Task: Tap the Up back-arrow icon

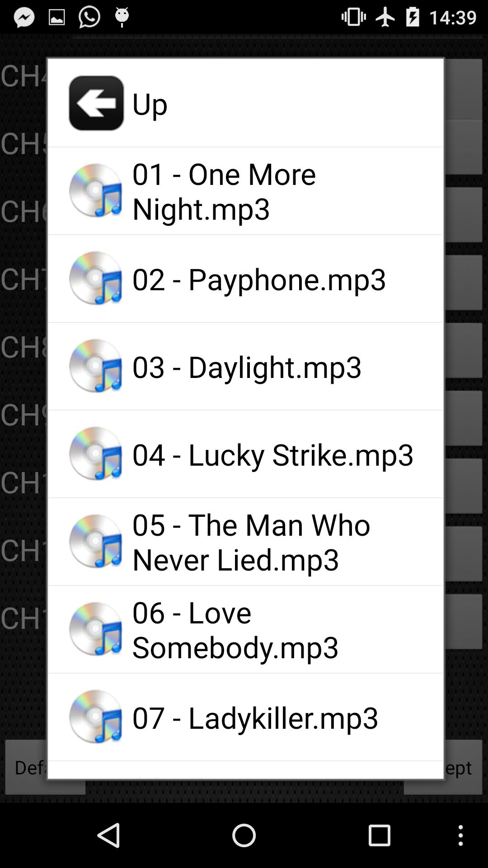Action: [x=96, y=103]
